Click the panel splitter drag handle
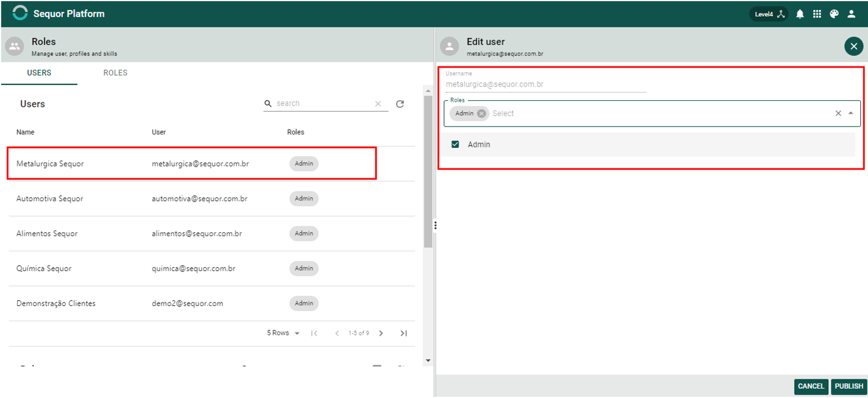This screenshot has height=398, width=868. click(x=435, y=226)
